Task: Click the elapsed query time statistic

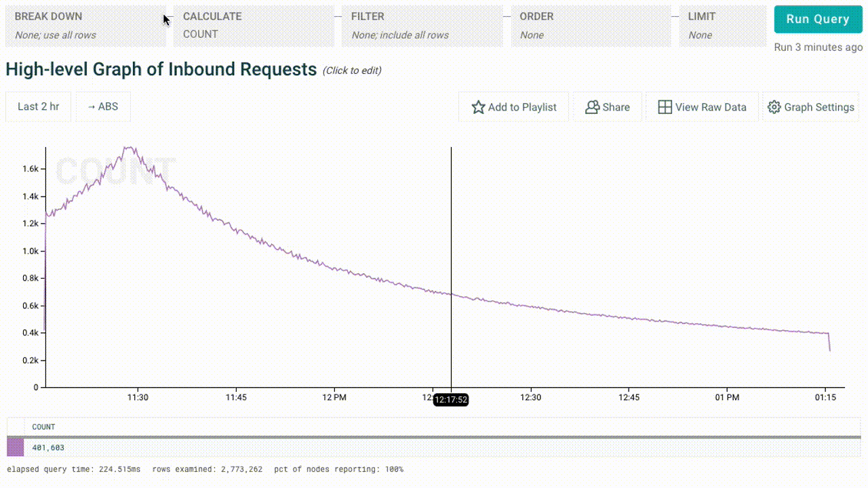Action: (x=74, y=469)
